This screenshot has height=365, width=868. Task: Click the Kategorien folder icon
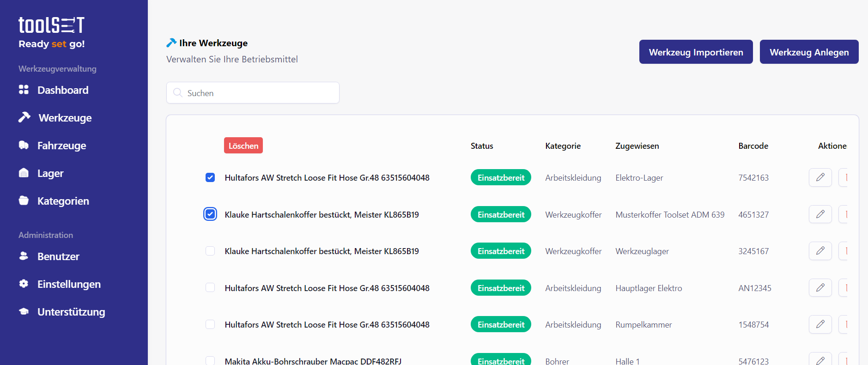[24, 201]
